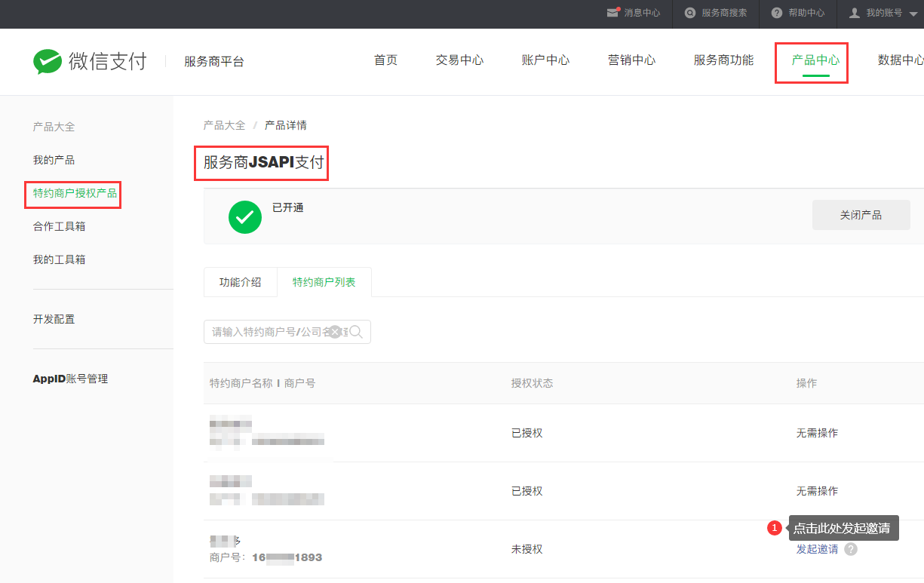Open 营销中心 menu
The image size is (924, 583).
[x=631, y=60]
